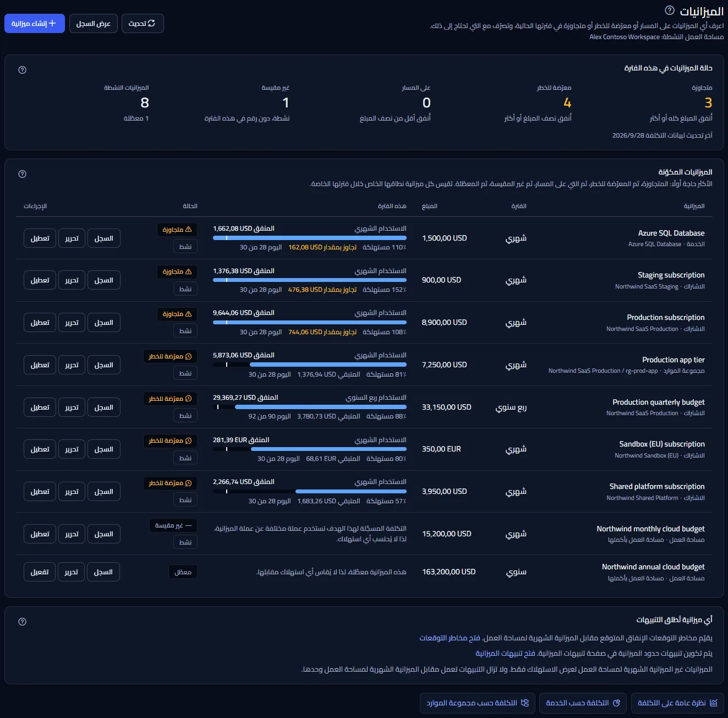The height and width of the screenshot is (718, 728).
Task: Click معرّضة للخطر badge for Production app tier
Action: (x=170, y=356)
